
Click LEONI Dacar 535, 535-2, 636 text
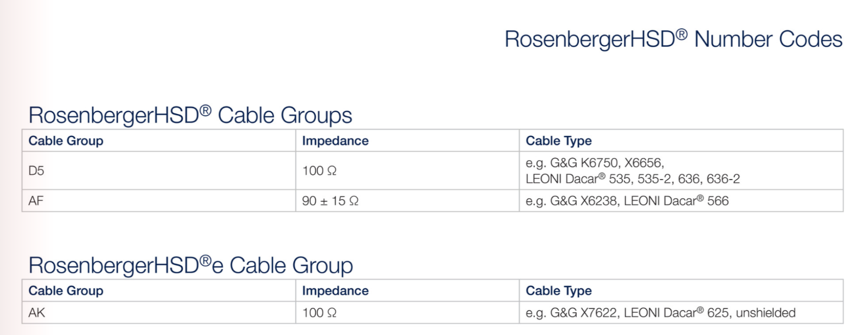click(633, 179)
